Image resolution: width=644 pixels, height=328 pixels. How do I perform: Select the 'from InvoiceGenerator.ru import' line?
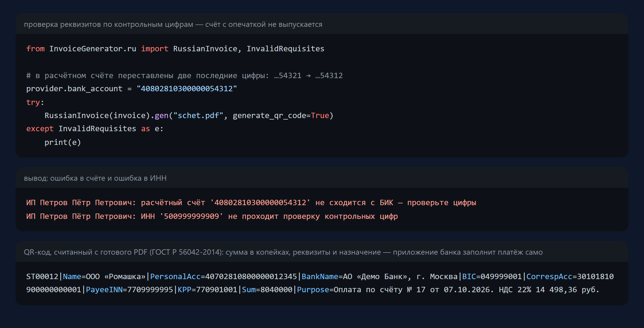click(x=175, y=49)
